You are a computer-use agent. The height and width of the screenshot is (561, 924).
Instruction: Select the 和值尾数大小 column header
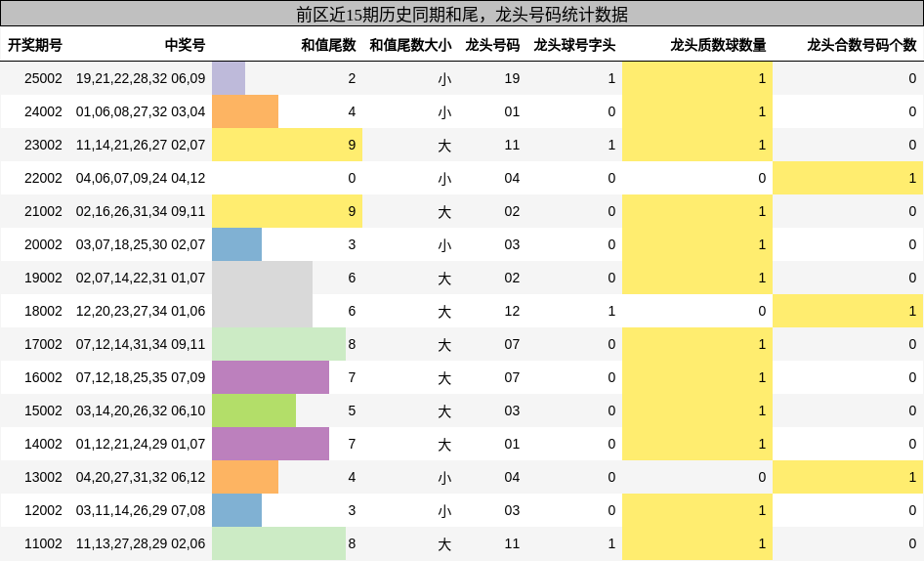[x=411, y=45]
